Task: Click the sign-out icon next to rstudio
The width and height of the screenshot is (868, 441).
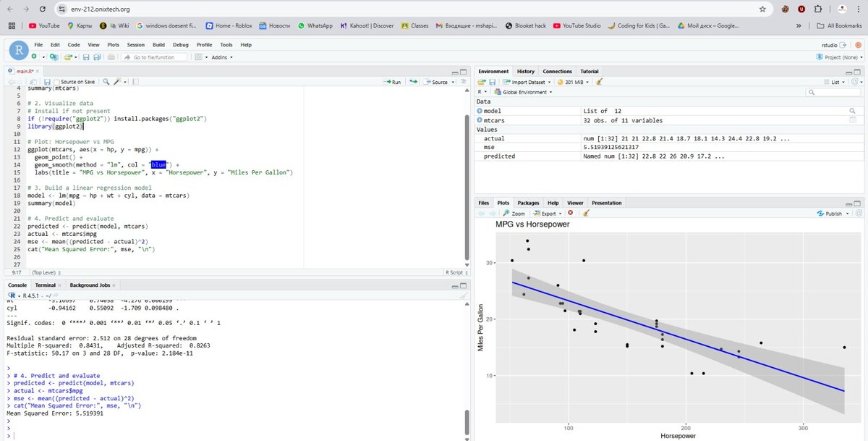Action: [x=843, y=45]
